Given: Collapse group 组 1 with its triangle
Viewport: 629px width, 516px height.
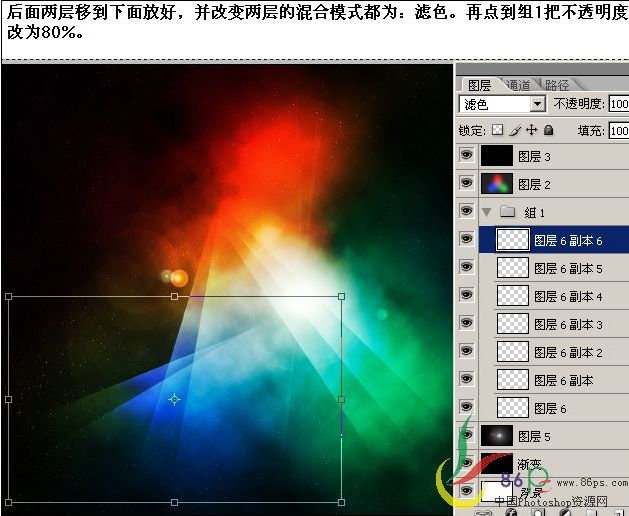Looking at the screenshot, I should pos(487,212).
